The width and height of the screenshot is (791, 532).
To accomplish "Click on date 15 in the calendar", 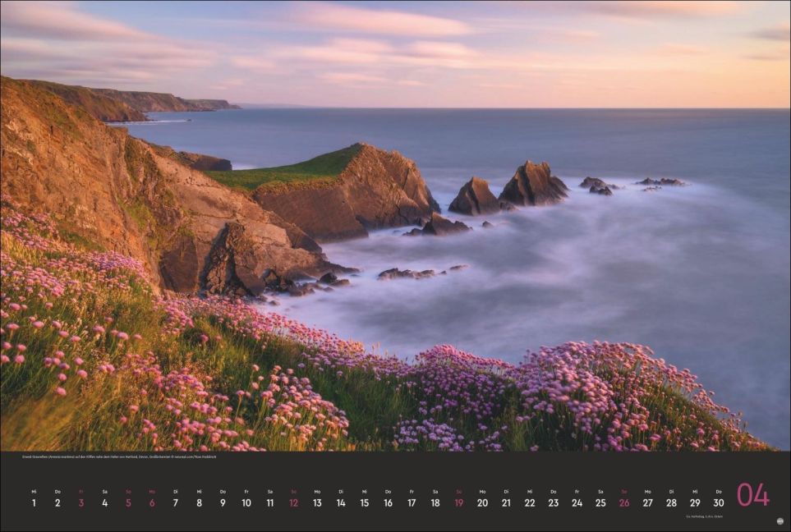I will (x=365, y=502).
